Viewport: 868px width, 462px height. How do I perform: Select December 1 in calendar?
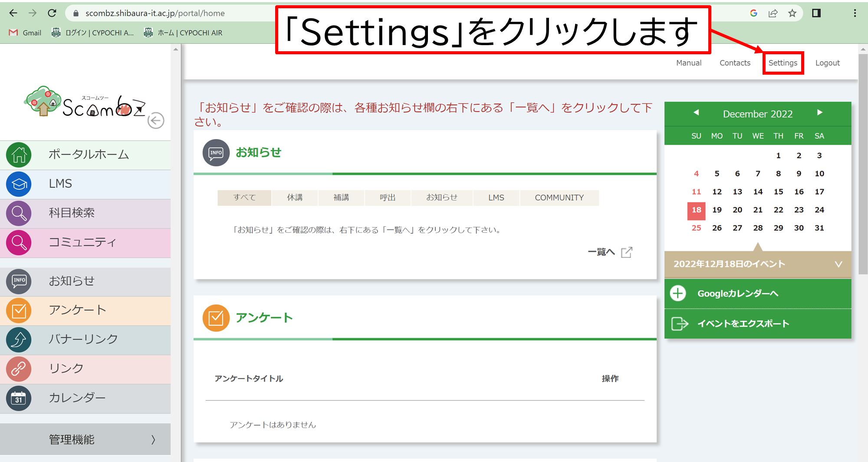(778, 155)
